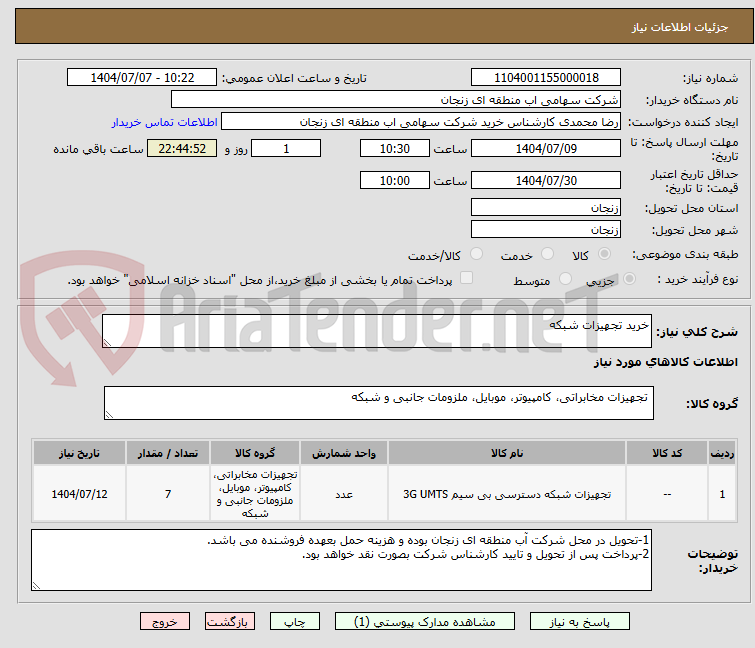
Task: Click the خروج exit button
Action: (x=165, y=622)
